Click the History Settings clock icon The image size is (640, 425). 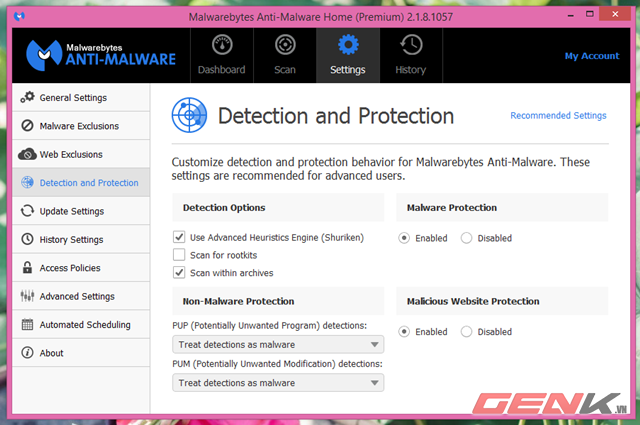27,239
